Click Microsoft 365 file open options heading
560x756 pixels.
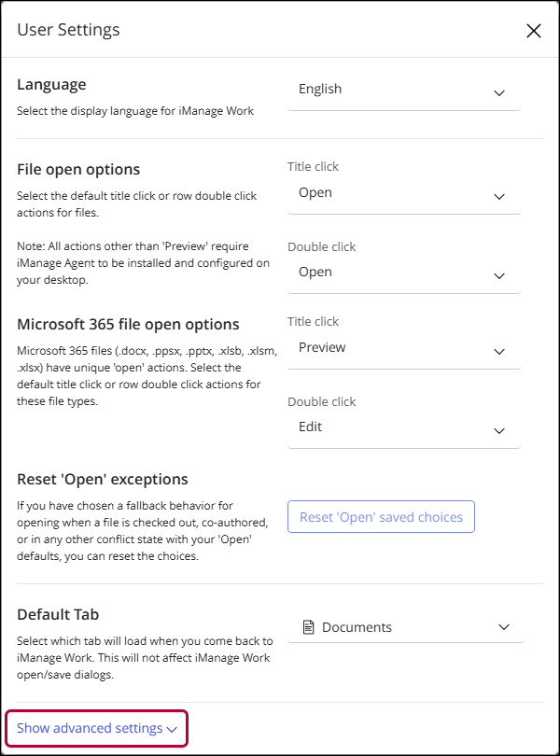(128, 325)
